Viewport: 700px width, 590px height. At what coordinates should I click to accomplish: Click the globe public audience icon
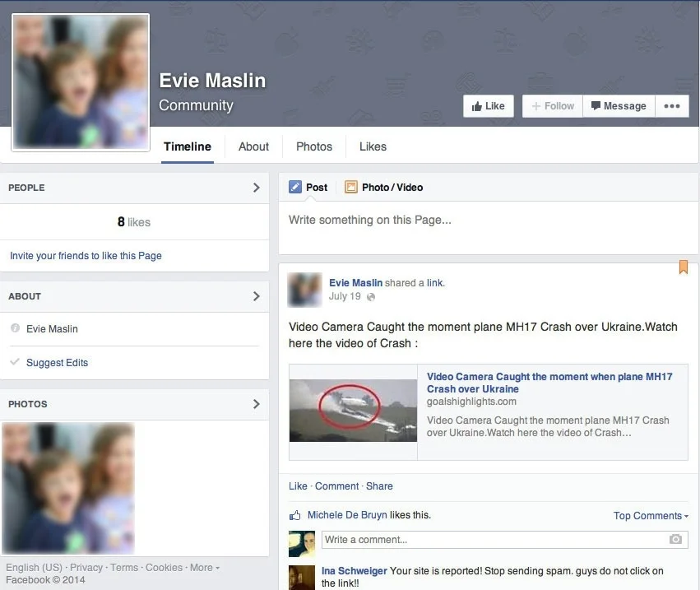click(x=371, y=297)
